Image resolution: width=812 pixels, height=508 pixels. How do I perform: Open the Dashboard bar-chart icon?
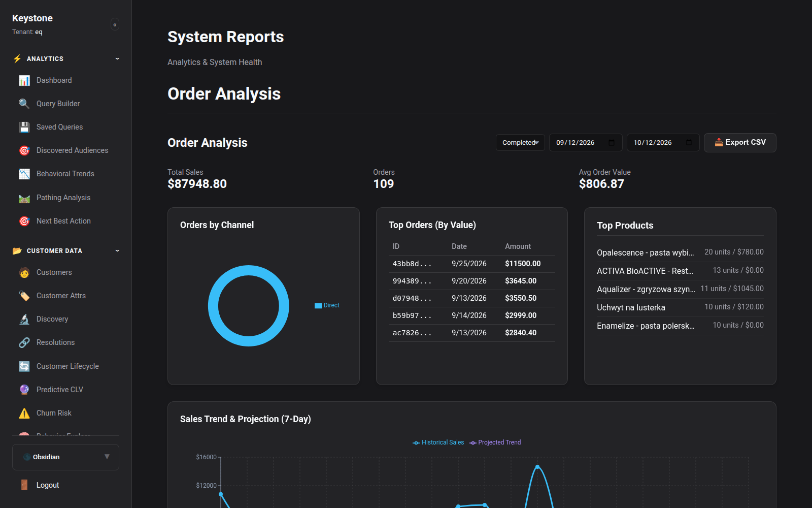click(x=24, y=80)
